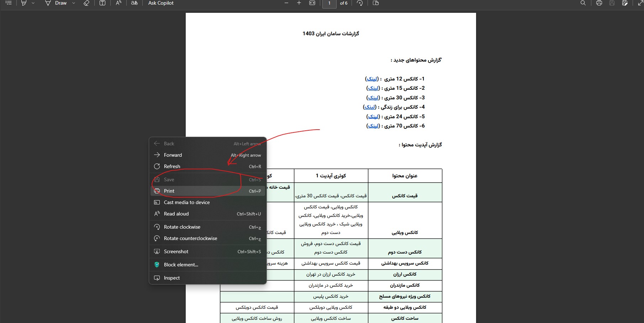Choose Forward in the context menu
644x323 pixels.
pos(208,155)
